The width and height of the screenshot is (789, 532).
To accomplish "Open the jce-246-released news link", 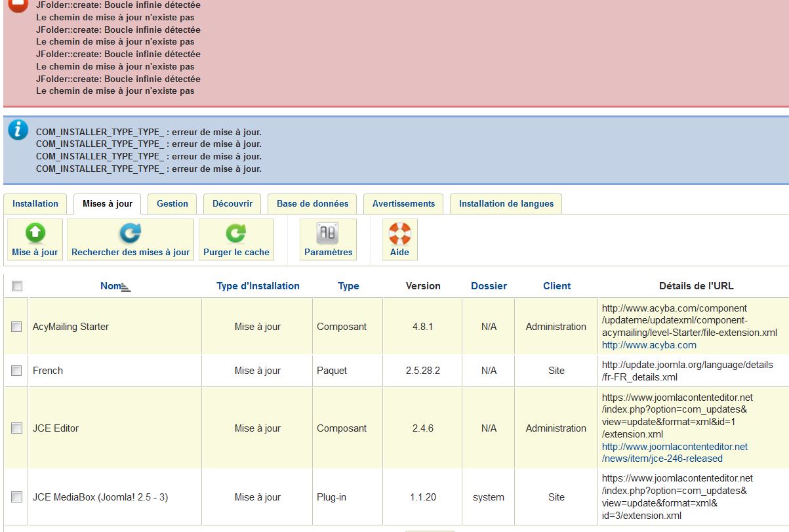I will pyautogui.click(x=675, y=453).
